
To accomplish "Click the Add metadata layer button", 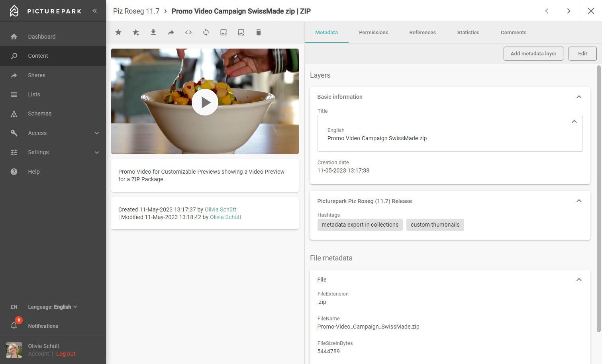I will coord(533,53).
